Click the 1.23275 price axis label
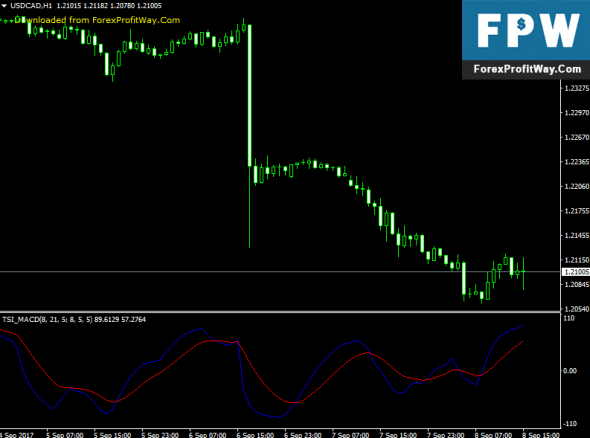Image resolution: width=590 pixels, height=438 pixels. tap(576, 88)
